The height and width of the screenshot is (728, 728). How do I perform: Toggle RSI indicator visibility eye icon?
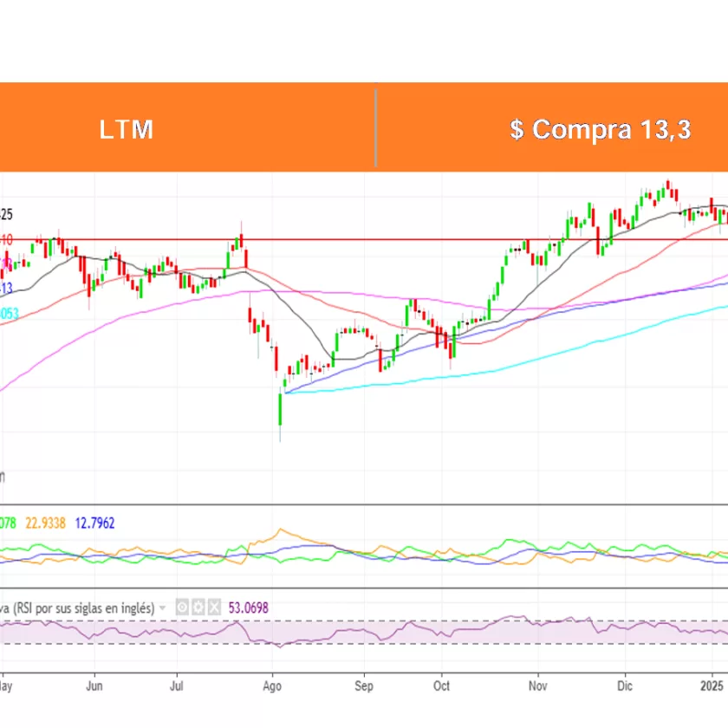tap(183, 608)
